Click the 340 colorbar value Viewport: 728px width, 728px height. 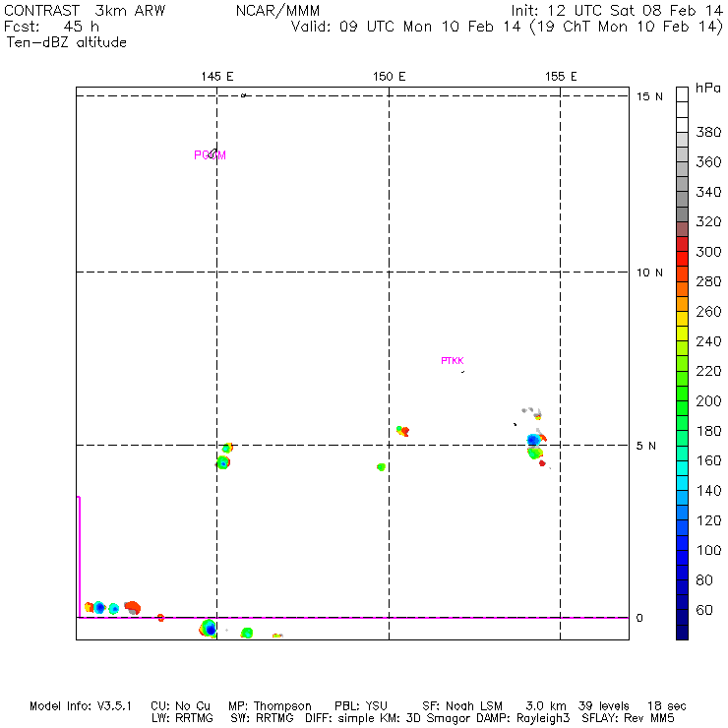point(708,192)
